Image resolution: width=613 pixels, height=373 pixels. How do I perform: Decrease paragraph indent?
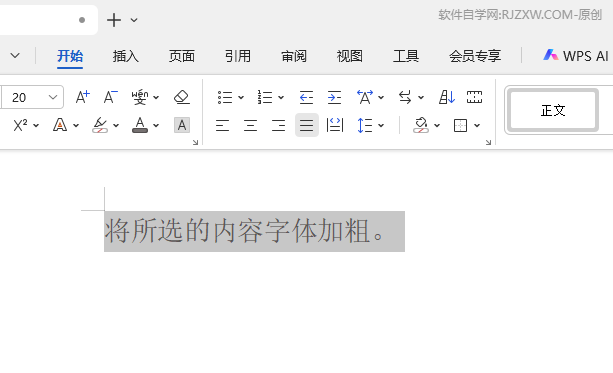[x=306, y=97]
